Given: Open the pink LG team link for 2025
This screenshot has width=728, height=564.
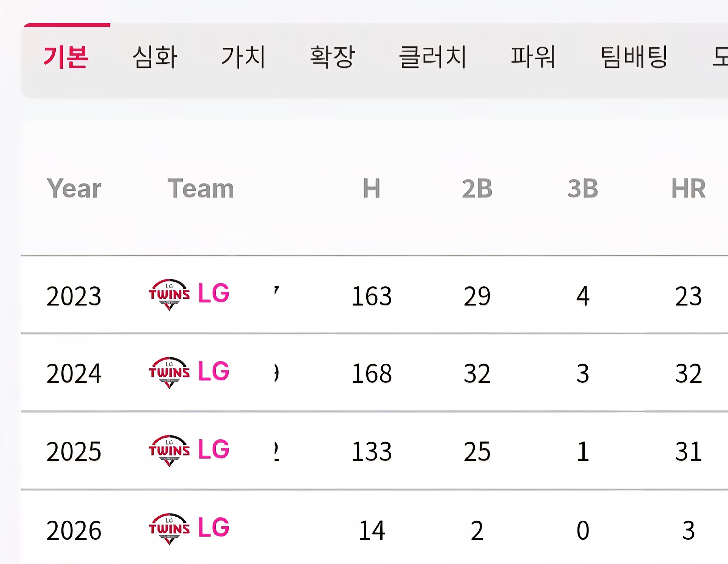Looking at the screenshot, I should pyautogui.click(x=213, y=449).
